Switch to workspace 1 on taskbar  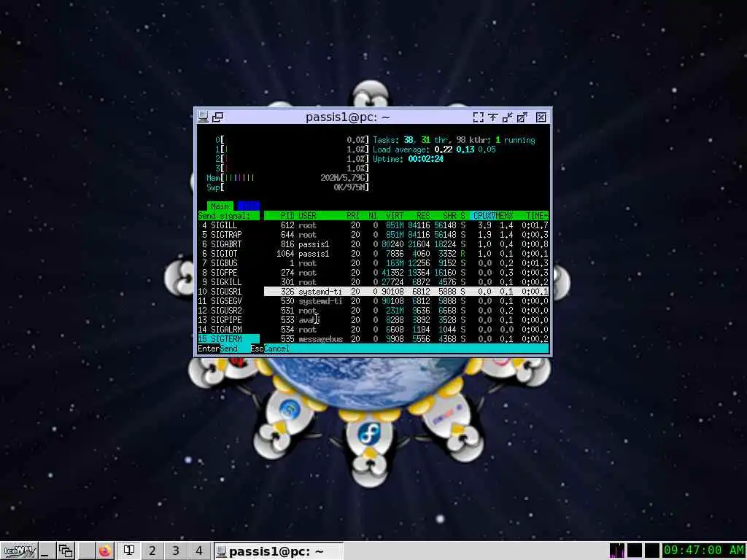coord(128,551)
